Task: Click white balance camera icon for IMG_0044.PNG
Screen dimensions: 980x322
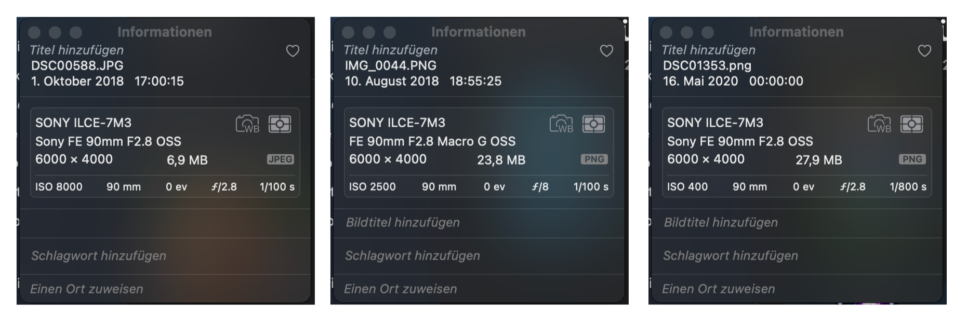Action: [561, 124]
